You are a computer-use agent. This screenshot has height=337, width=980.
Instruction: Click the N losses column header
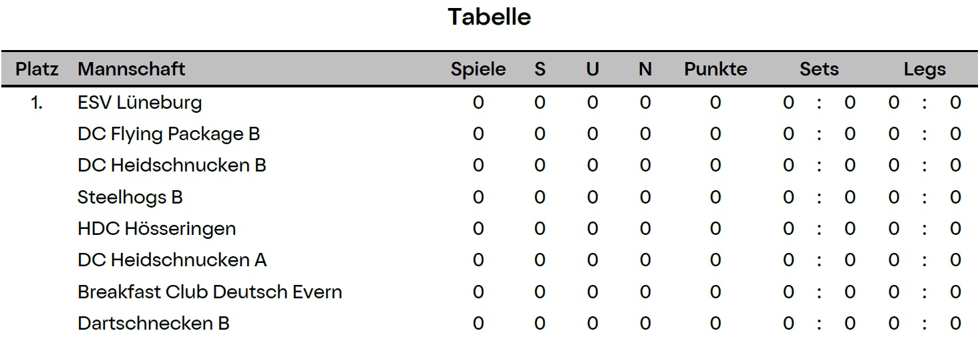[645, 69]
